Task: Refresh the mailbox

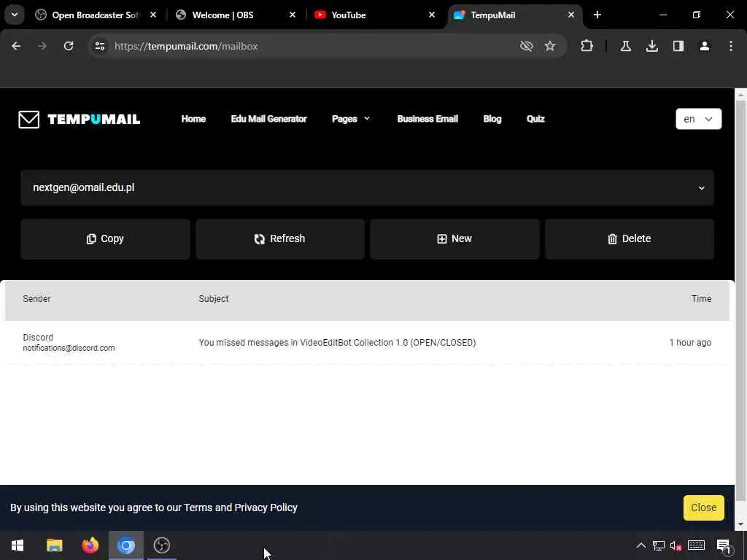Action: click(280, 239)
